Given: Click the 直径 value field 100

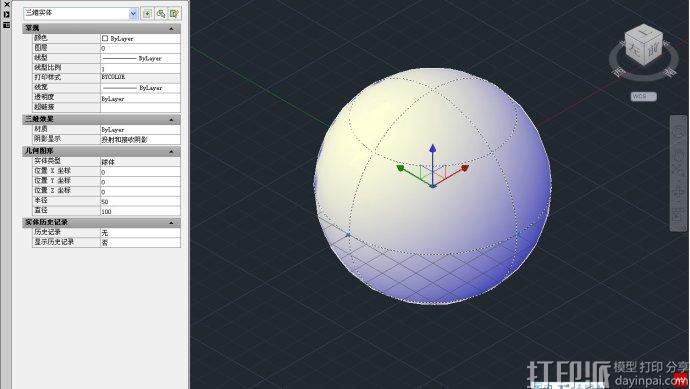Looking at the screenshot, I should 140,211.
